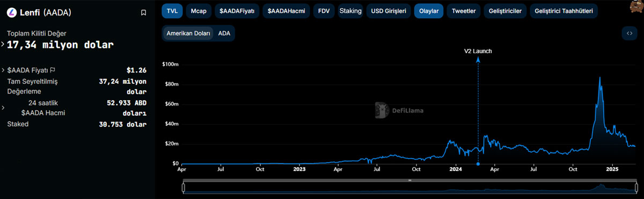Click the 2024 x-axis label
The width and height of the screenshot is (644, 199).
[x=456, y=169]
